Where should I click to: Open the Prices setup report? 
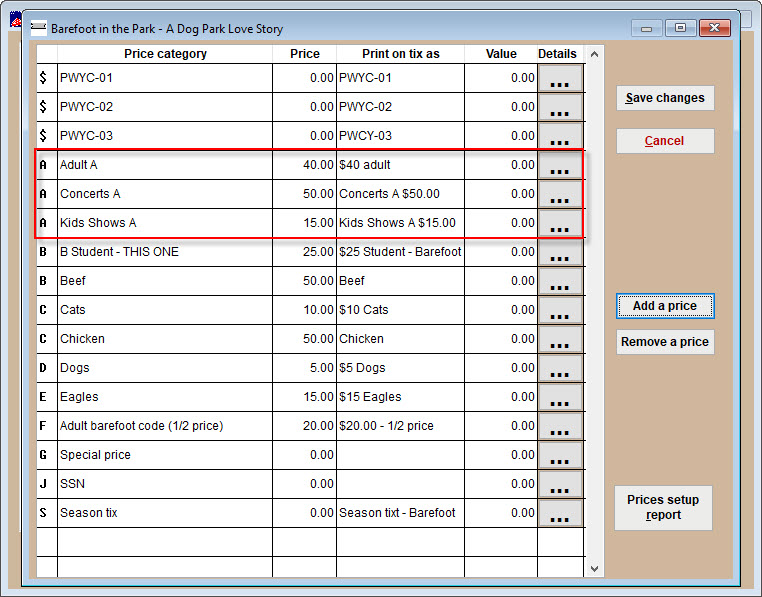[663, 507]
